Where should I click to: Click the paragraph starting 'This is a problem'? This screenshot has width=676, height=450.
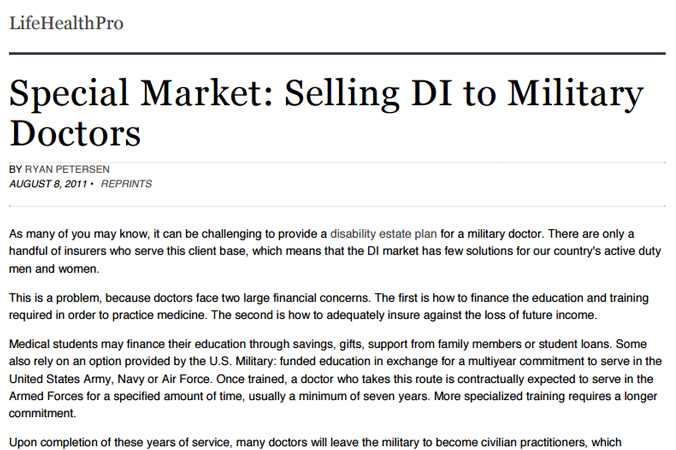pyautogui.click(x=329, y=306)
